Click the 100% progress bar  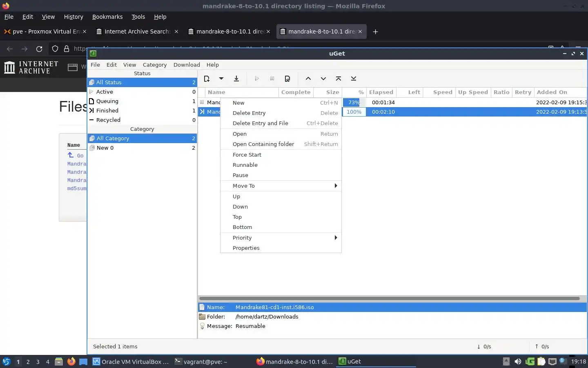point(354,112)
